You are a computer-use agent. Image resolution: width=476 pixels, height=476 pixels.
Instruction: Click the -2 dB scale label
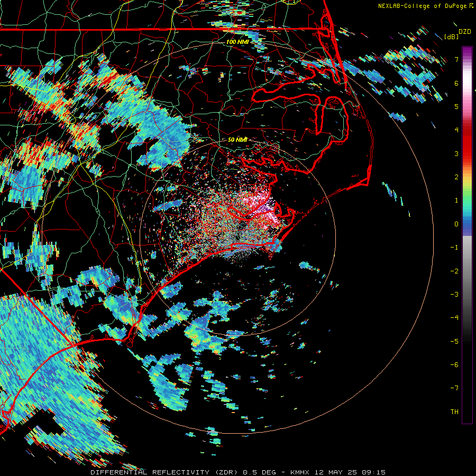coord(454,271)
